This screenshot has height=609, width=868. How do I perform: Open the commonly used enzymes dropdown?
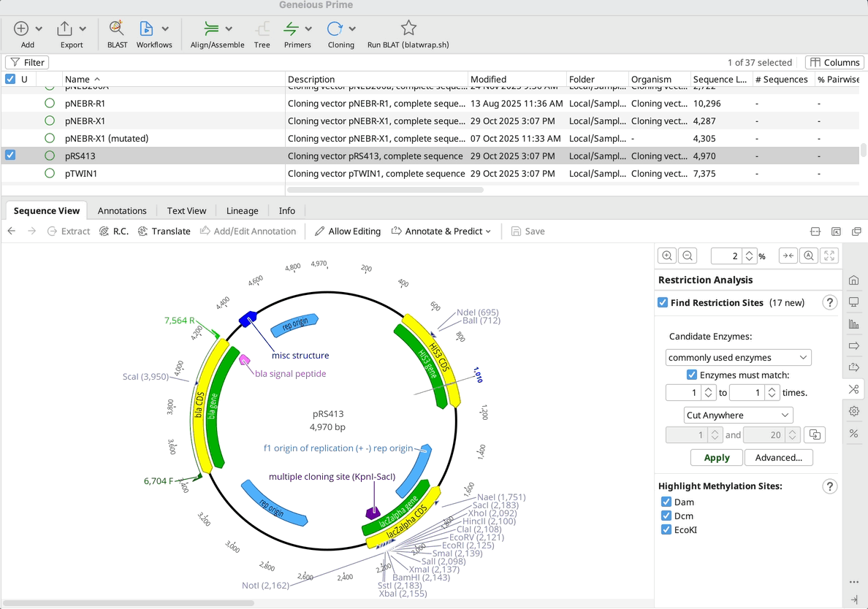pyautogui.click(x=739, y=358)
